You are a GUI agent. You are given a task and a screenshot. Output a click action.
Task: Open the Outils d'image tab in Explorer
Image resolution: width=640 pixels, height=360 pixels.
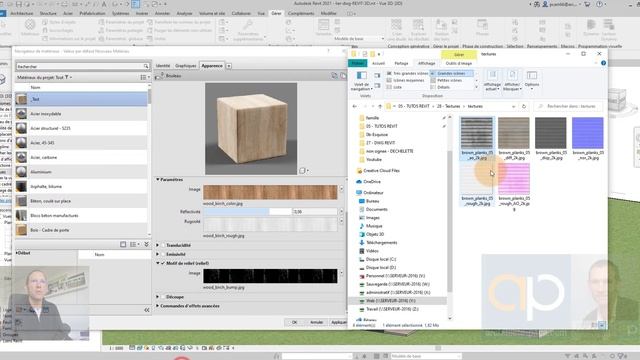tap(459, 63)
